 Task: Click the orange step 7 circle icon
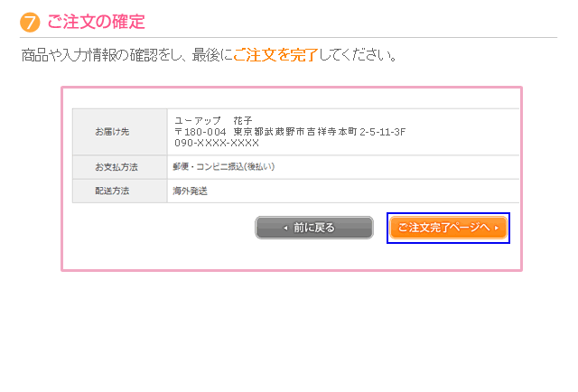30,21
